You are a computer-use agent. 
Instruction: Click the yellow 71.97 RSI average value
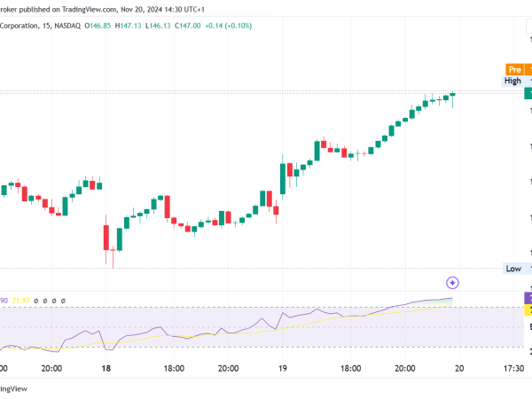[x=20, y=301]
